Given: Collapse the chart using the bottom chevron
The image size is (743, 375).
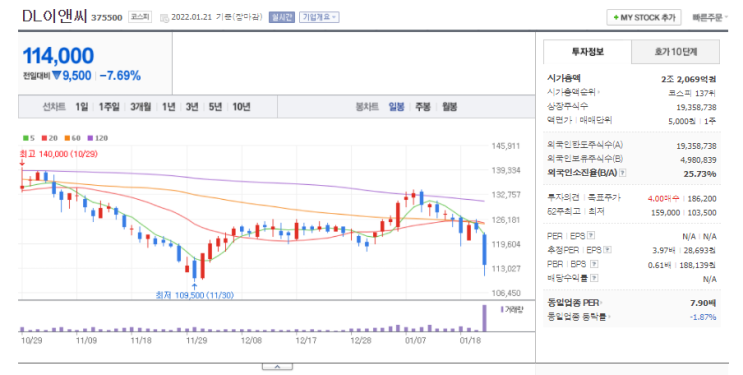Looking at the screenshot, I should tap(277, 366).
